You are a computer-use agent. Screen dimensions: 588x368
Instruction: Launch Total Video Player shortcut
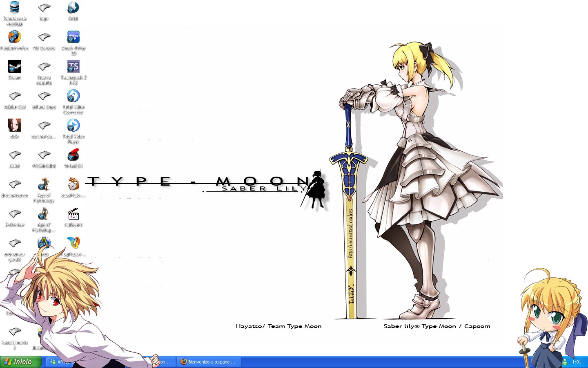point(73,131)
